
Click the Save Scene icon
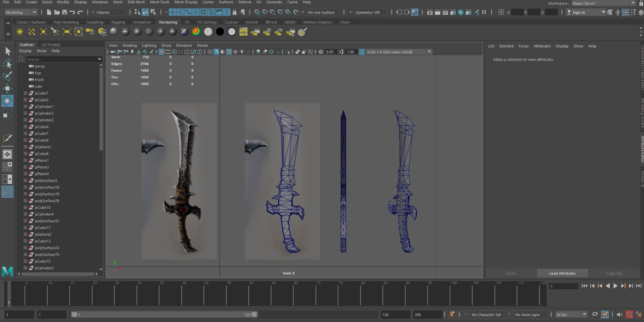[64, 12]
